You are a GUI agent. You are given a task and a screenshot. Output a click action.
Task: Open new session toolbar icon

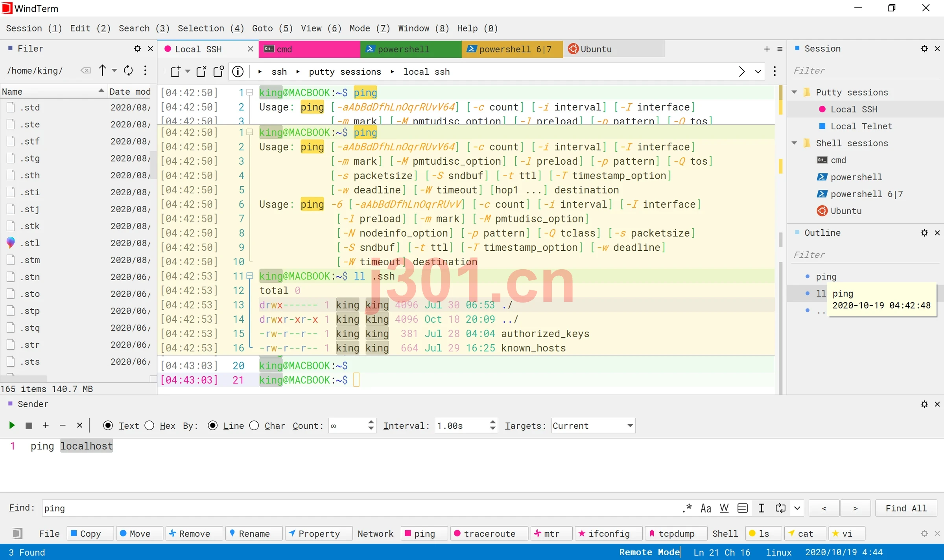pos(175,72)
